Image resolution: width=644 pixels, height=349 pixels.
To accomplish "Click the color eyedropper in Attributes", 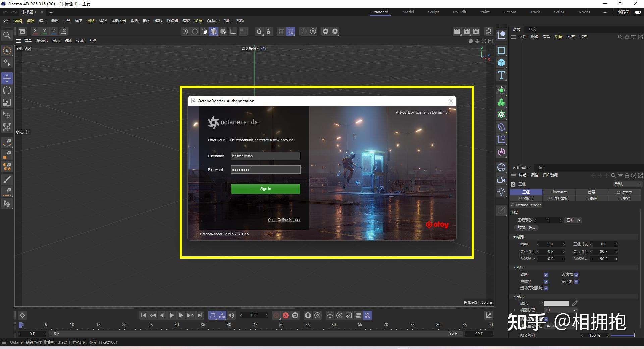I will point(575,303).
